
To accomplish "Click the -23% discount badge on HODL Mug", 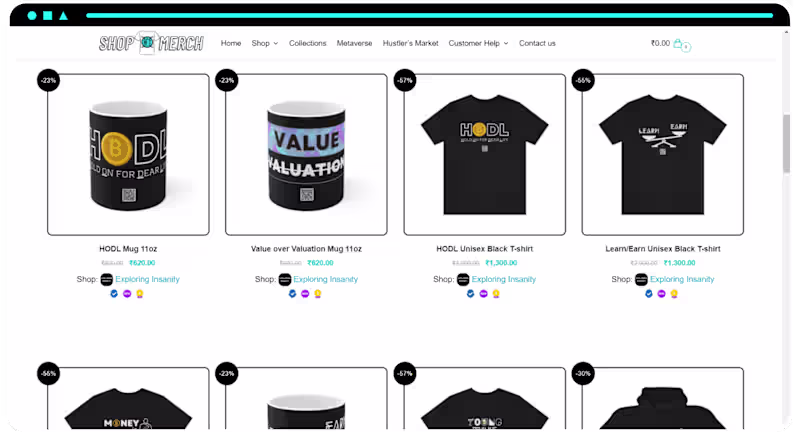I will tap(48, 81).
